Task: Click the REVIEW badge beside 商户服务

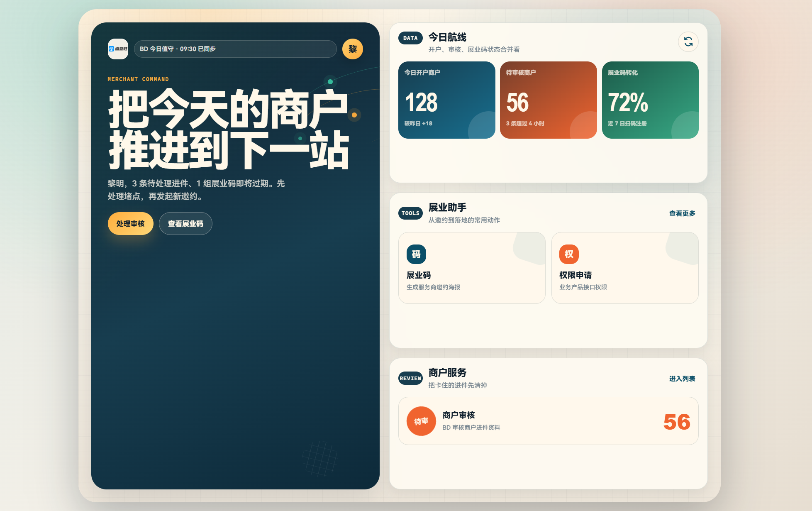Action: (x=410, y=378)
